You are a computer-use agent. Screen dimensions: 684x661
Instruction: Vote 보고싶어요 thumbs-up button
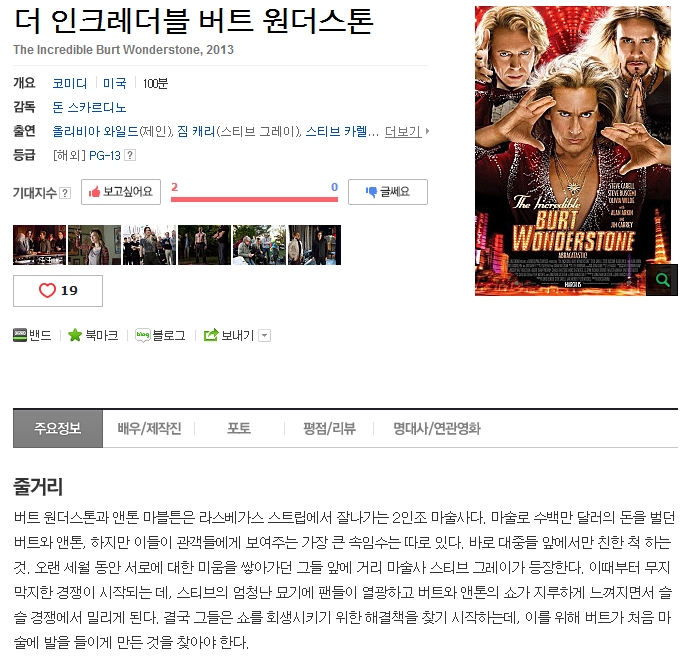121,192
